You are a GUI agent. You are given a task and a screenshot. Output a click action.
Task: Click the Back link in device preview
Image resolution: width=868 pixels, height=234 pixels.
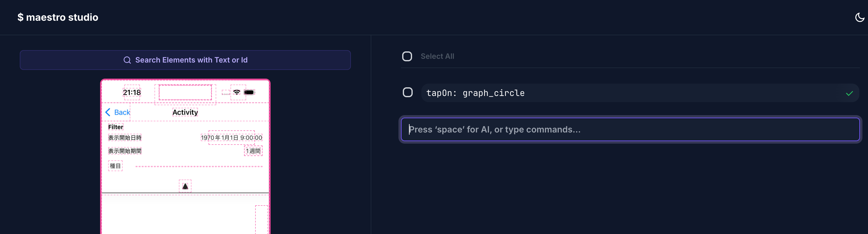point(122,112)
